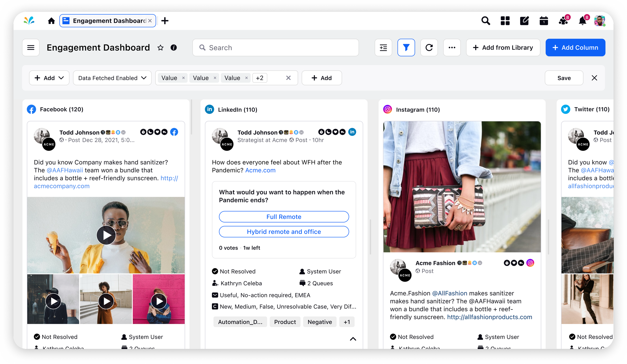Click the Save filter button
Viewport: 627px width, 364px height.
pos(564,78)
